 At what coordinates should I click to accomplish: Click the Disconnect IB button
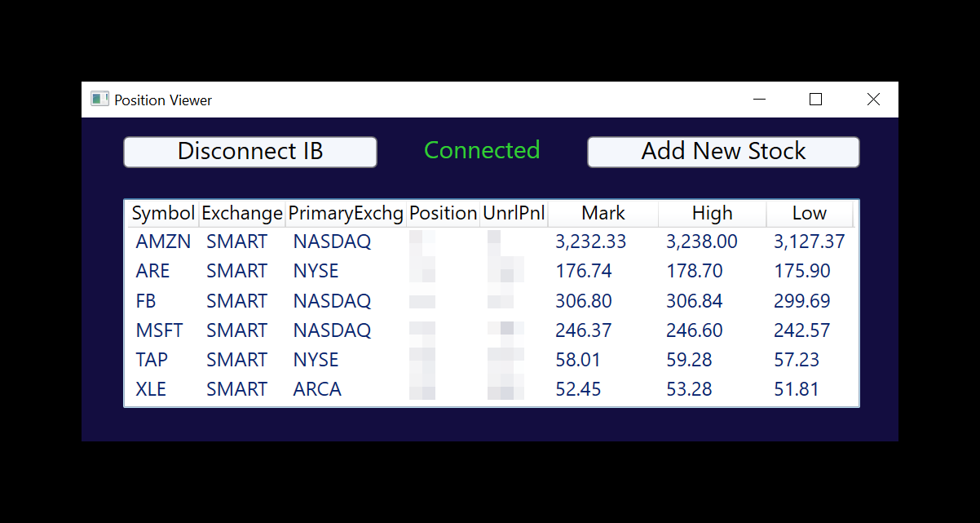coord(250,152)
